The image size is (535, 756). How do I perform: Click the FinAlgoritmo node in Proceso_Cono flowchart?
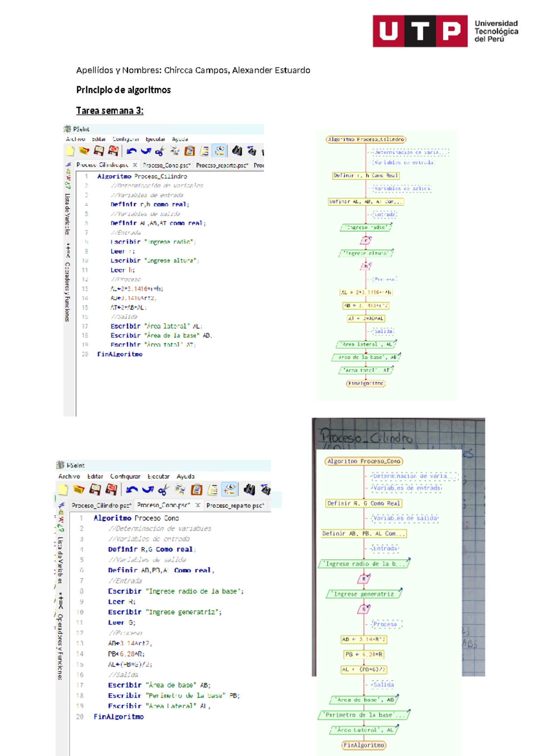(364, 745)
